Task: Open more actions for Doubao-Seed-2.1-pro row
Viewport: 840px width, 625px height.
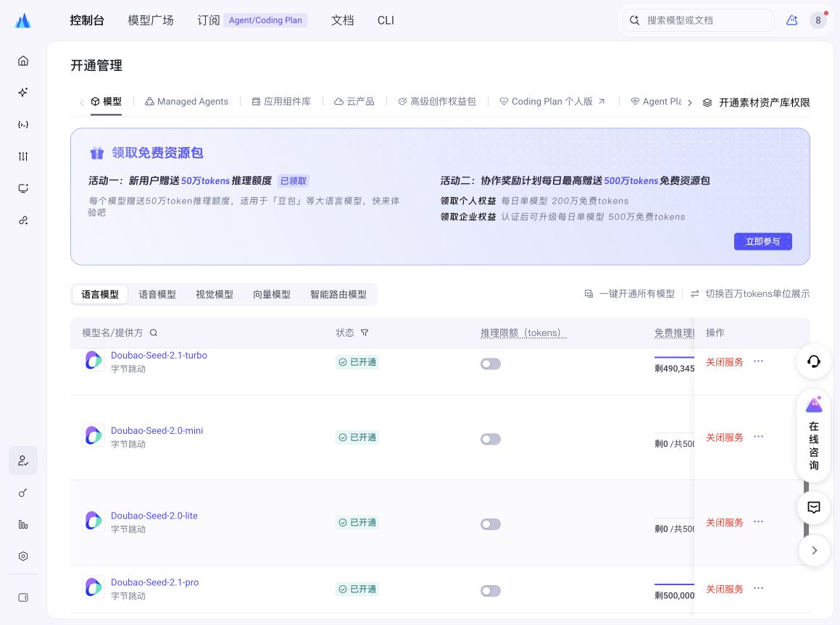Action: [x=758, y=589]
